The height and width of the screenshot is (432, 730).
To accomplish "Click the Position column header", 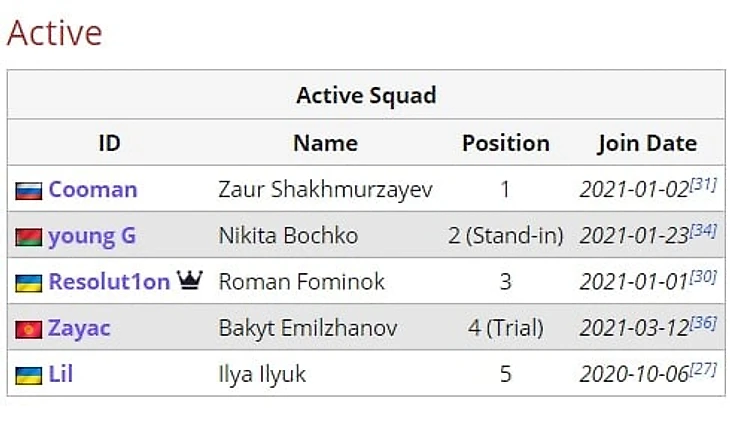I will tap(506, 143).
